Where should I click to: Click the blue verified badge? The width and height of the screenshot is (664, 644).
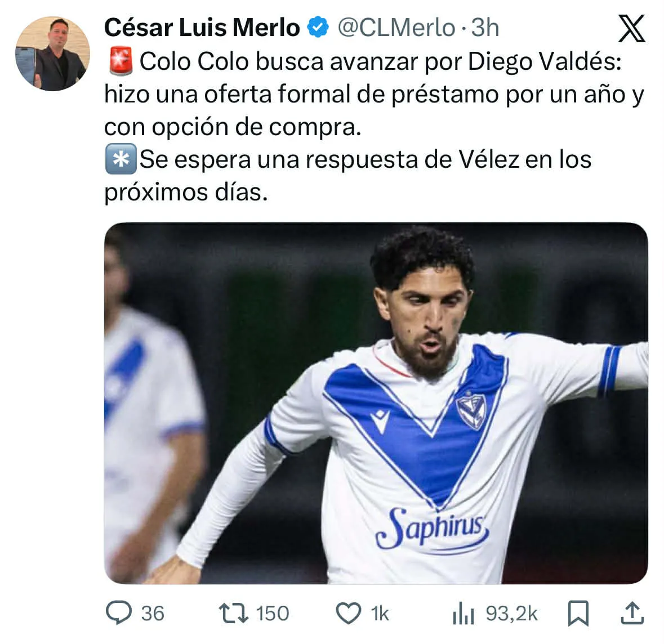pos(318,28)
